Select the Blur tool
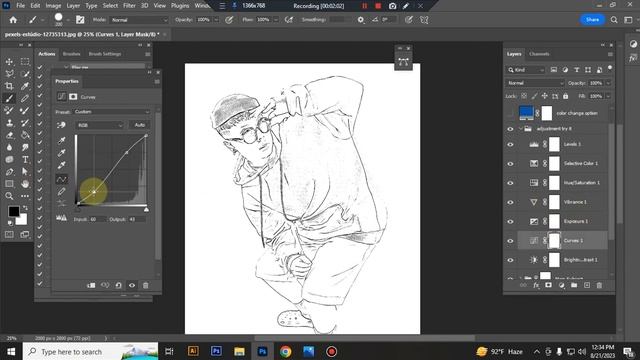The width and height of the screenshot is (640, 360). coord(9,147)
